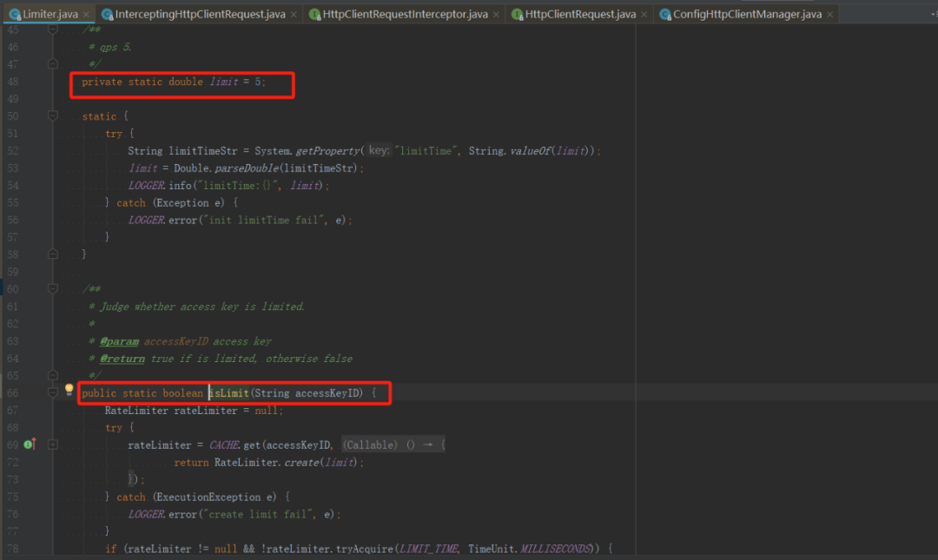Collapse the static block at line 50
Image resolution: width=938 pixels, height=560 pixels.
point(53,115)
